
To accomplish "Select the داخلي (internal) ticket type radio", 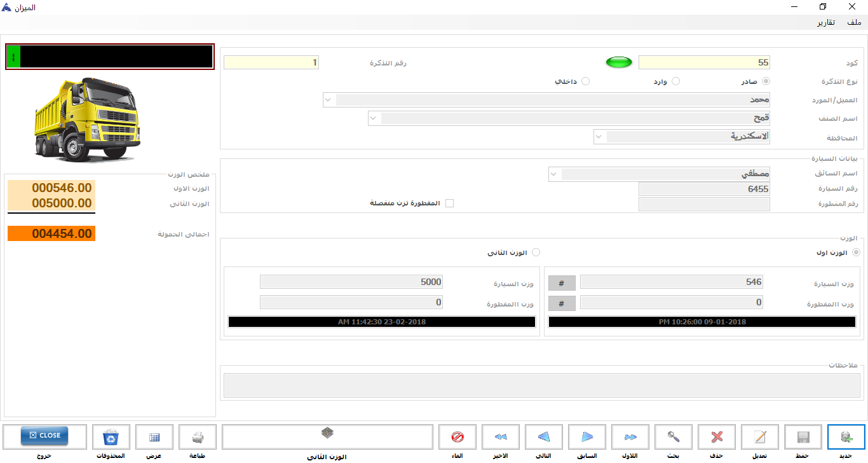I will click(x=586, y=81).
